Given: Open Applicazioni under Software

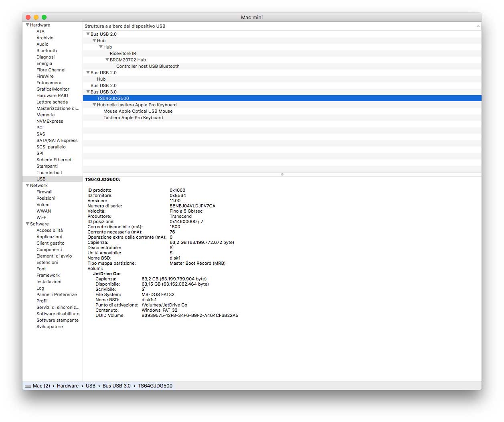Looking at the screenshot, I should pyautogui.click(x=49, y=237).
